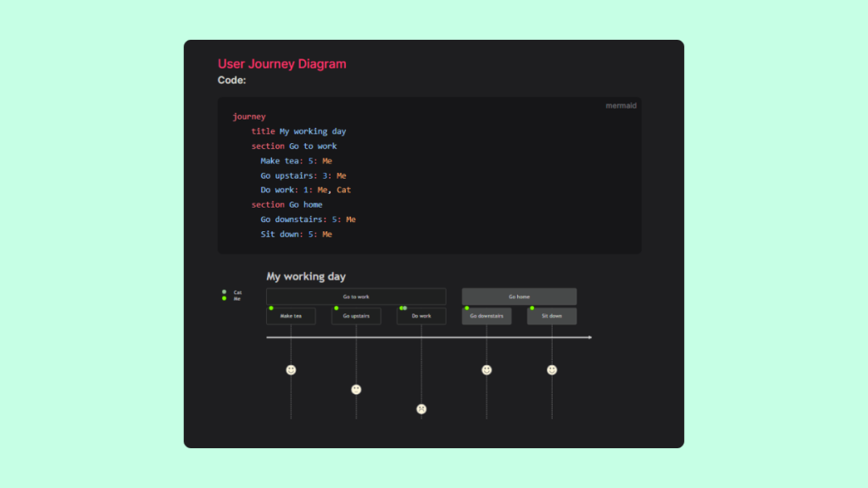868x488 pixels.
Task: Click the actor dot on Sit down box
Action: [532, 308]
